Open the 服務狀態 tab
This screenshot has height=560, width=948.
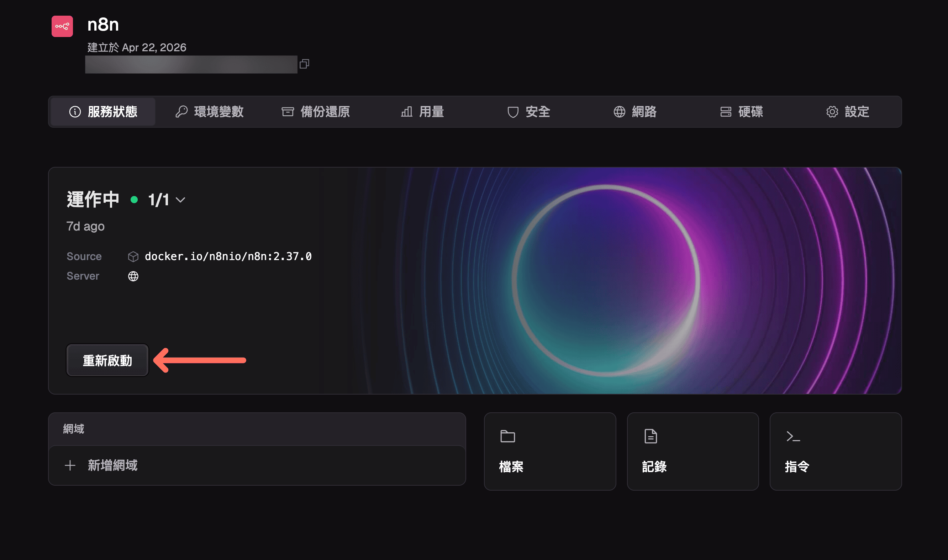tap(102, 112)
